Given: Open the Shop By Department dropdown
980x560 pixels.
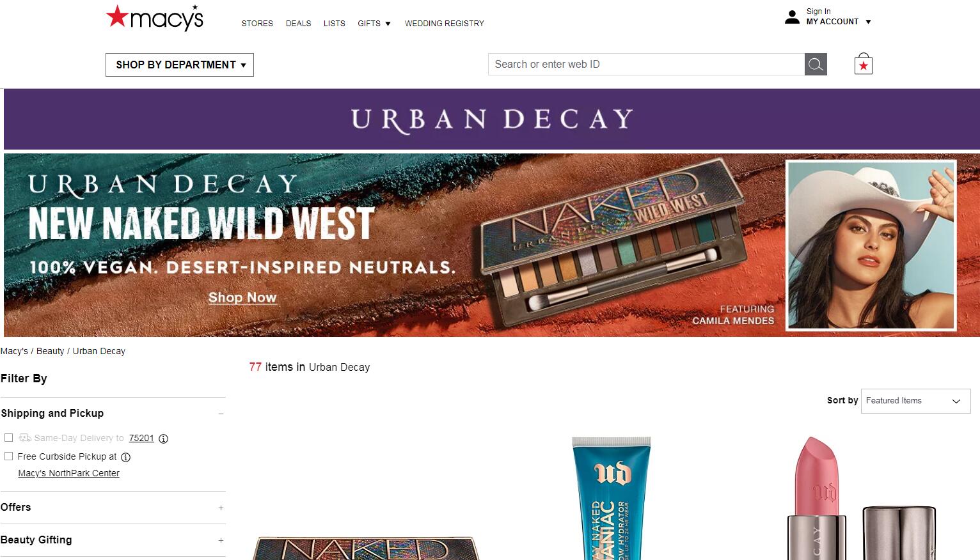Looking at the screenshot, I should pyautogui.click(x=180, y=65).
